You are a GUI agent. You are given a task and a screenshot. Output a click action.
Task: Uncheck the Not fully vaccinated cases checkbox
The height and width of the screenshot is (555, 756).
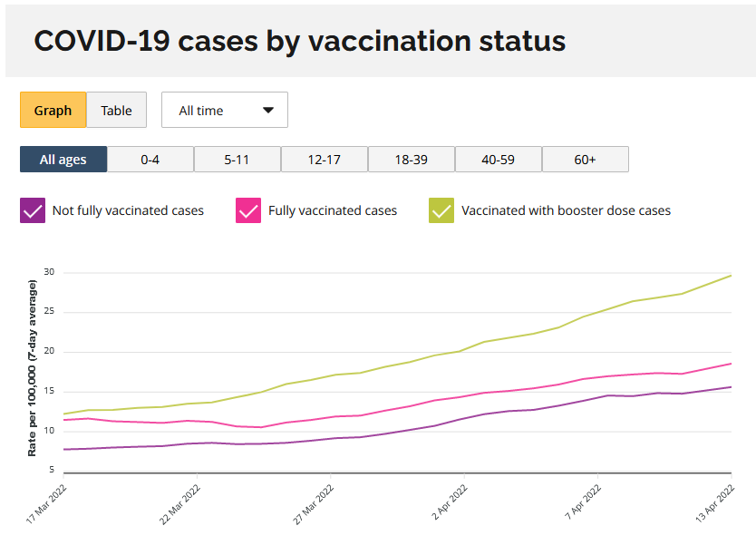33,210
